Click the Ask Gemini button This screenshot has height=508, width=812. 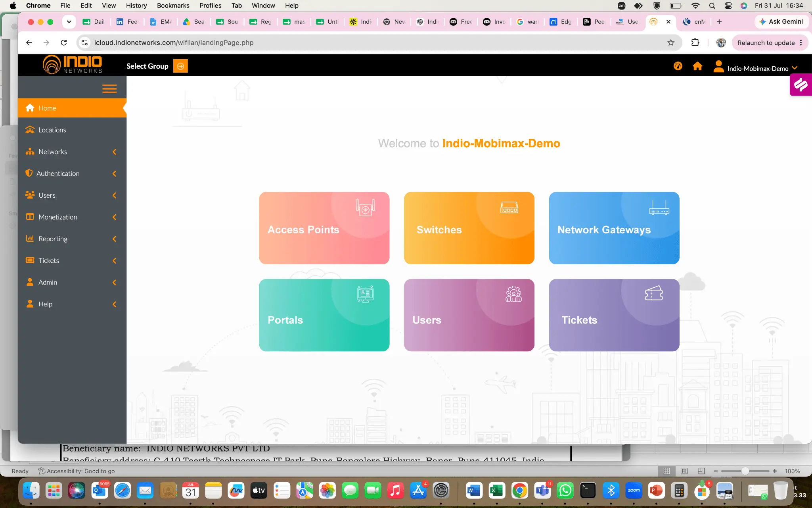pos(781,22)
